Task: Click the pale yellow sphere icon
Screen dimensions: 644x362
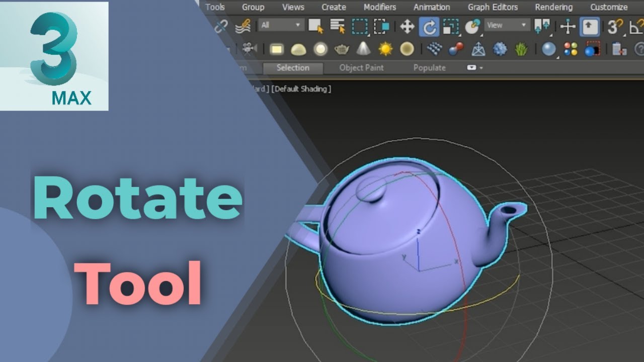Action: tap(407, 49)
